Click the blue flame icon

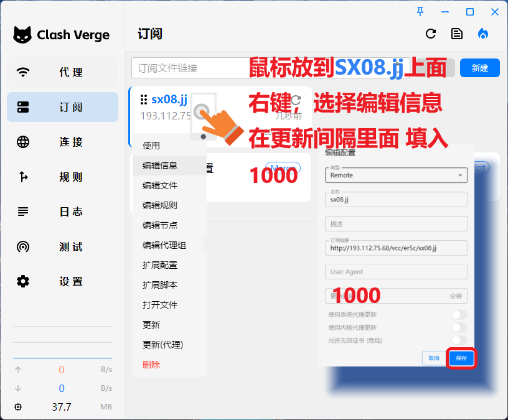point(483,34)
